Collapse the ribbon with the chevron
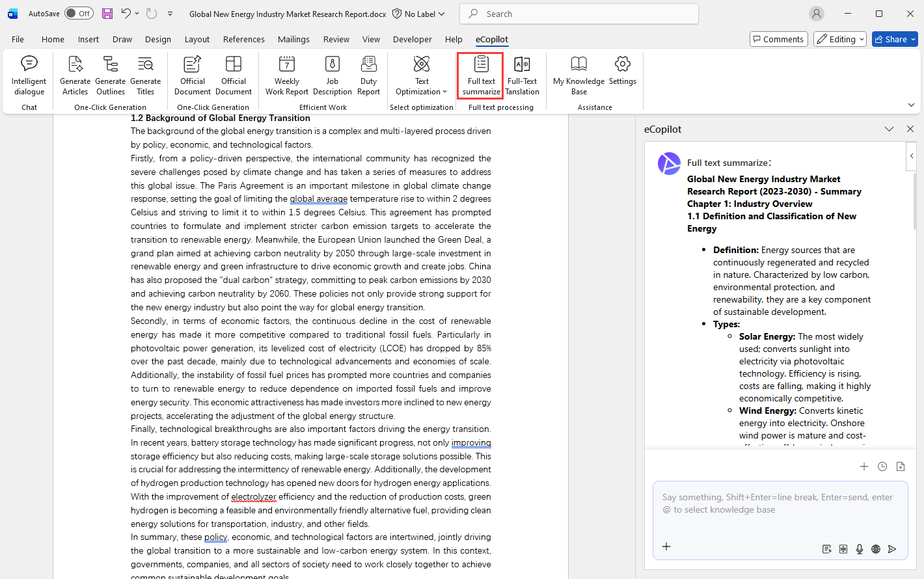The height and width of the screenshot is (579, 924). point(911,104)
